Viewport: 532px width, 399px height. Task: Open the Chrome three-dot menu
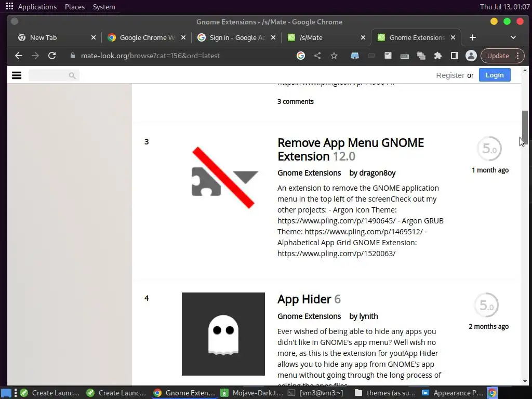coord(518,56)
